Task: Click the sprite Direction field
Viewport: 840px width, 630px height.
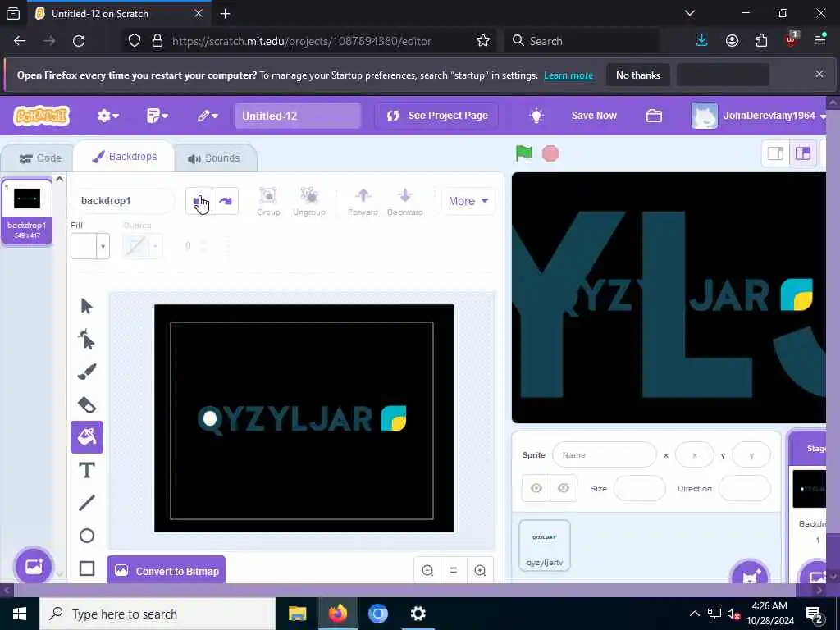Action: click(x=744, y=488)
